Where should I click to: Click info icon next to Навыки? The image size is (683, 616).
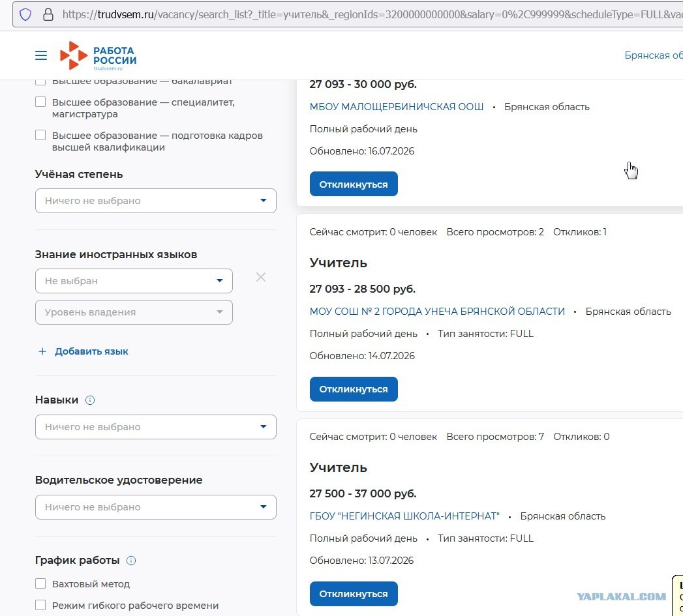point(90,400)
